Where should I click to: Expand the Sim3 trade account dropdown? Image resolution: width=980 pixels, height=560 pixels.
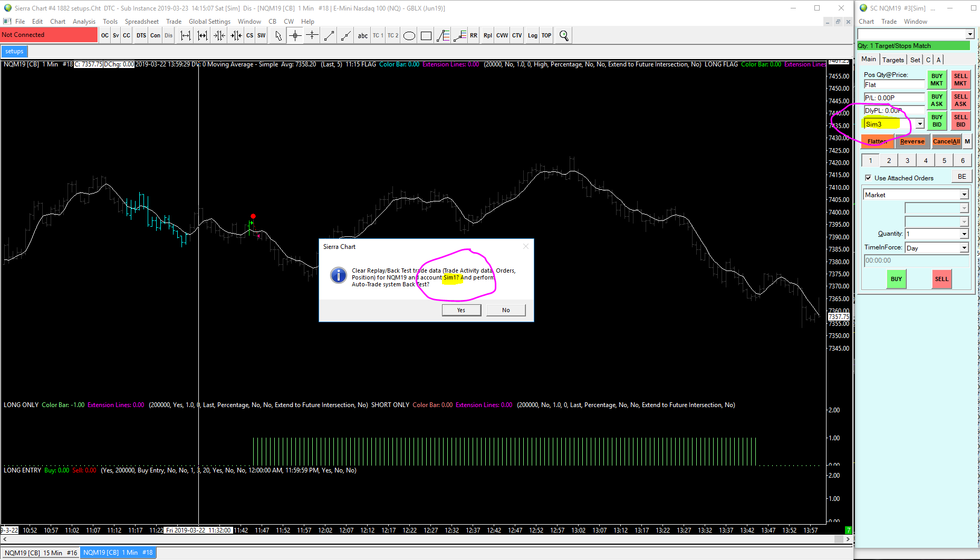click(920, 124)
